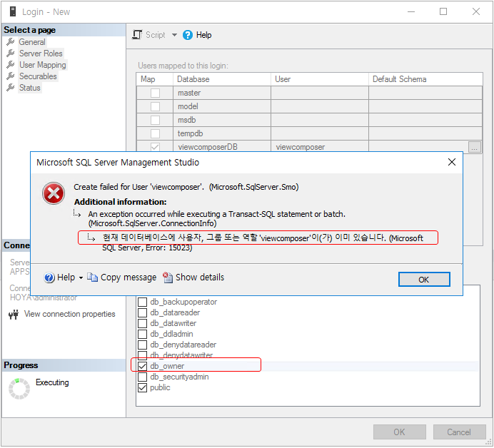Viewport: 494px width, 448px height.
Task: Open the Status page
Action: point(29,88)
